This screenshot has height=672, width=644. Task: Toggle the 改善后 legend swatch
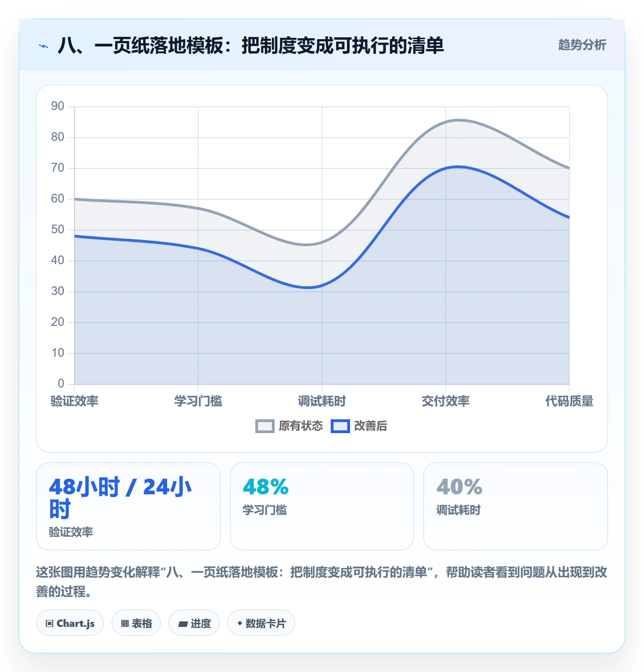(x=340, y=426)
